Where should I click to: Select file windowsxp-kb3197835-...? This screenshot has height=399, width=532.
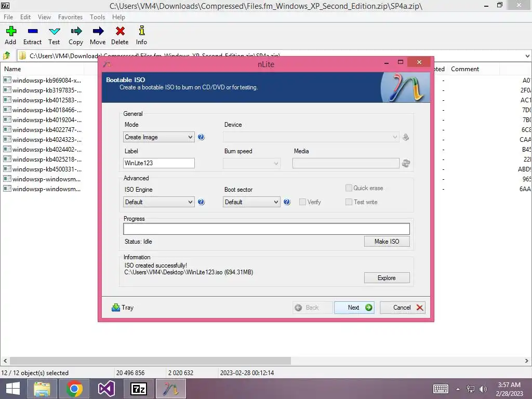tap(43, 90)
